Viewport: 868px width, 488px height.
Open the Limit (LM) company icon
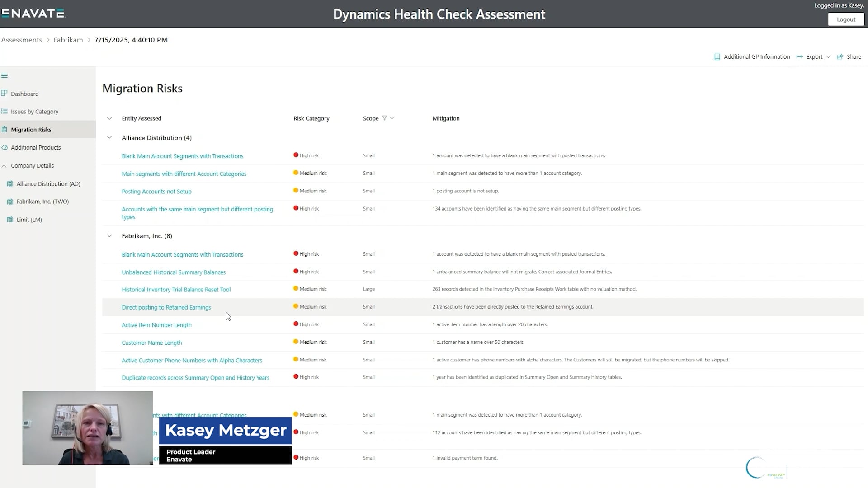10,220
